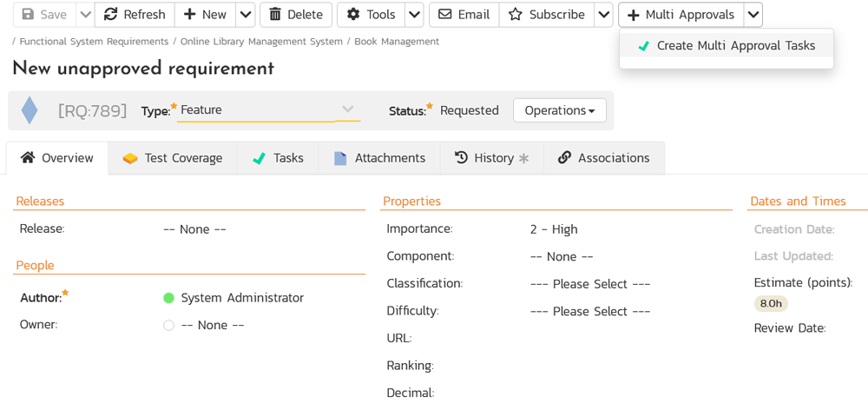
Task: Subscribe using the star button
Action: 547,15
